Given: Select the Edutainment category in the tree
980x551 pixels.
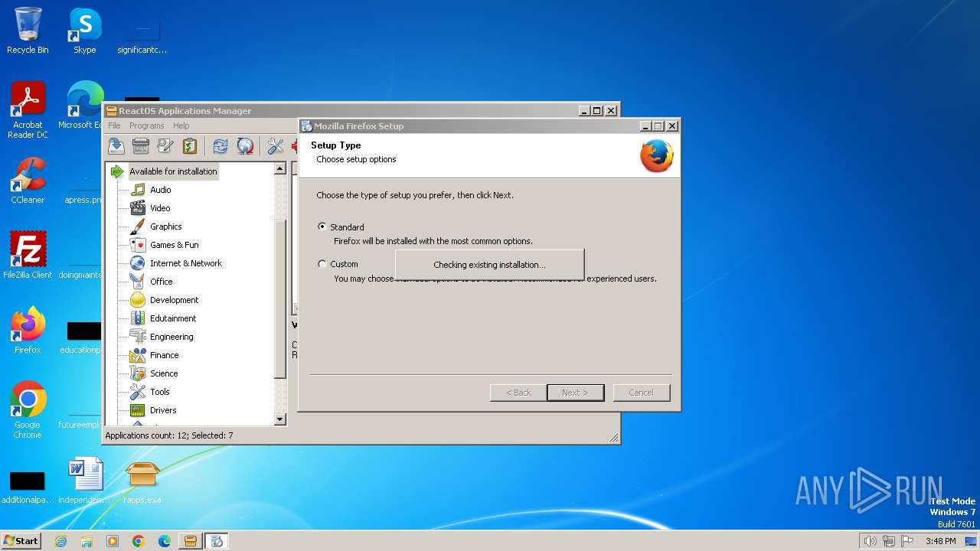Looking at the screenshot, I should (173, 318).
